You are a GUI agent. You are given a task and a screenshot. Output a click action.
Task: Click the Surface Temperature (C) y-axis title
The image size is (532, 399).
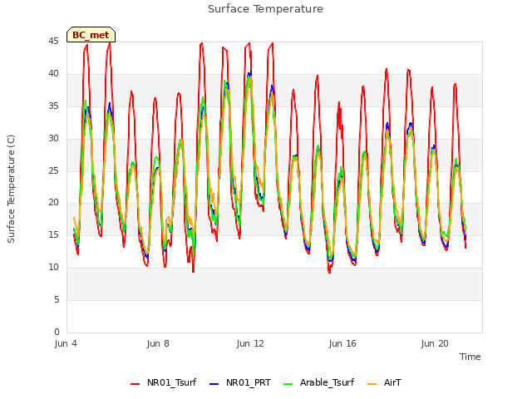pos(11,189)
